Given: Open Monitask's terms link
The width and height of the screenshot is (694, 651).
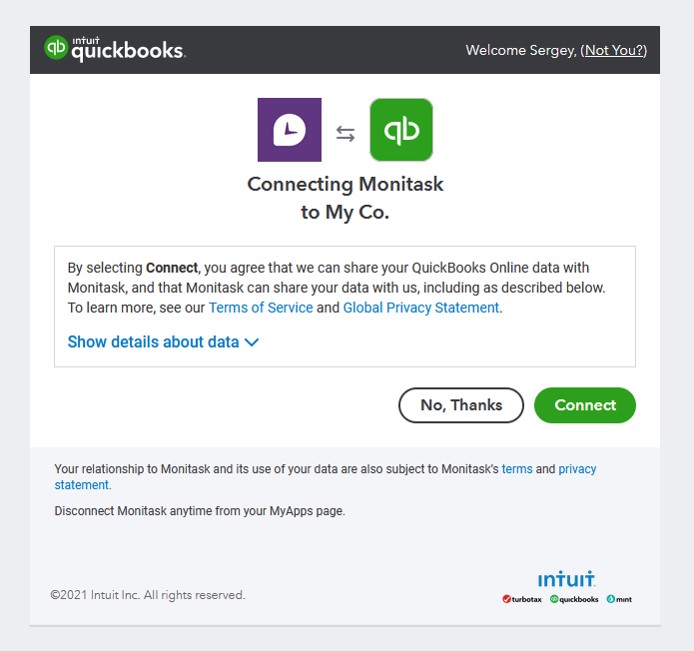Looking at the screenshot, I should pyautogui.click(x=517, y=469).
